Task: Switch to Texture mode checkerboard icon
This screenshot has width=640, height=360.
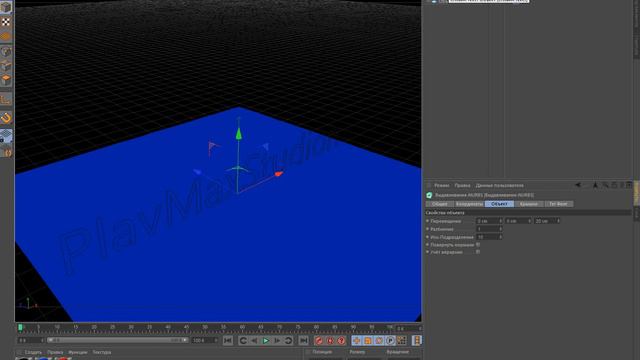Action: (x=6, y=22)
